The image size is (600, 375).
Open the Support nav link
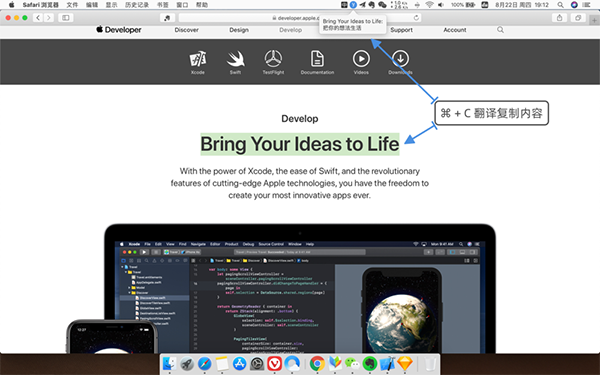point(401,30)
